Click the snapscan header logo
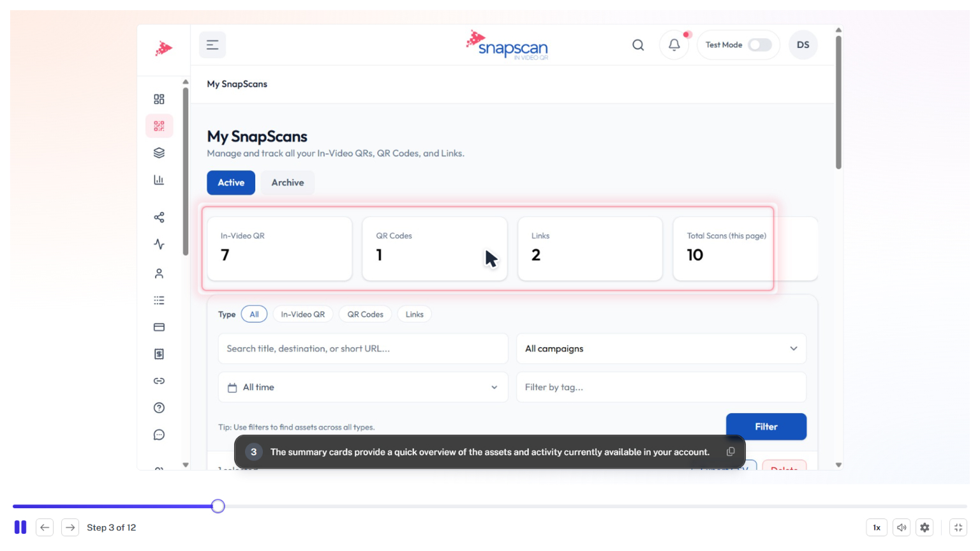980x551 pixels. (x=507, y=45)
